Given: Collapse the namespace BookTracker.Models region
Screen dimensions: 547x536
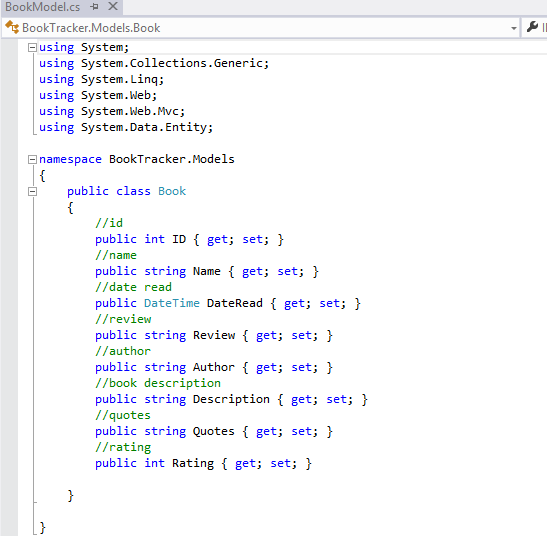Looking at the screenshot, I should 32,160.
